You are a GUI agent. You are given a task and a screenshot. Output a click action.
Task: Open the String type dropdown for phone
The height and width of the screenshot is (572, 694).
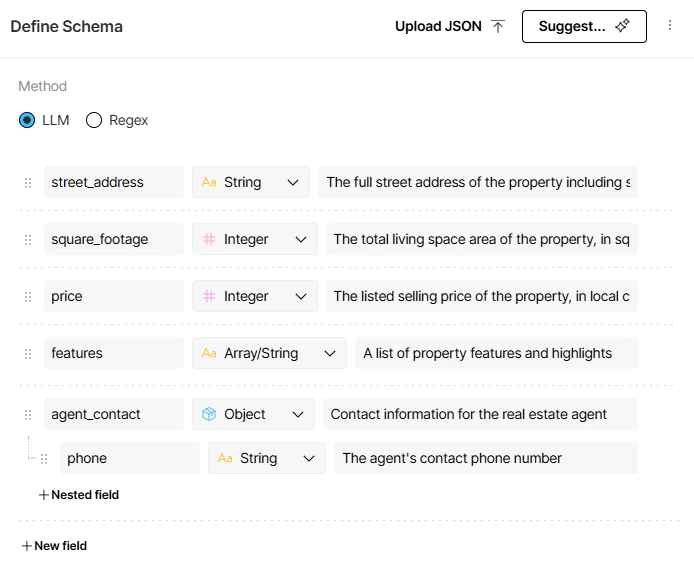(x=267, y=458)
